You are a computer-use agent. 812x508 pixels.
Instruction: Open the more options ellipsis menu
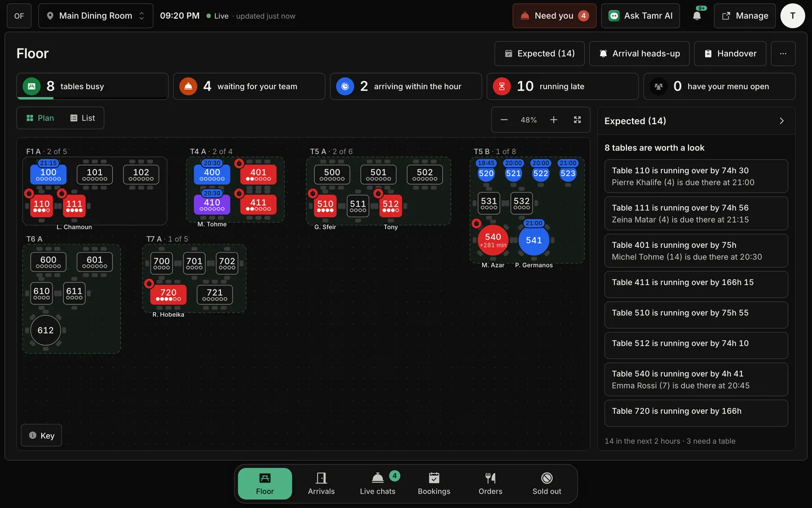(783, 54)
